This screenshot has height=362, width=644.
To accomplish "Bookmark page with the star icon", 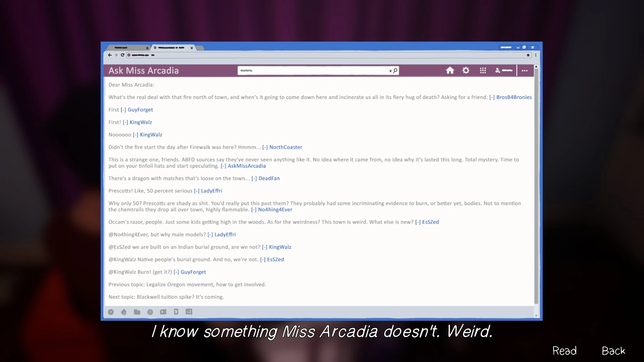I will coord(528,55).
